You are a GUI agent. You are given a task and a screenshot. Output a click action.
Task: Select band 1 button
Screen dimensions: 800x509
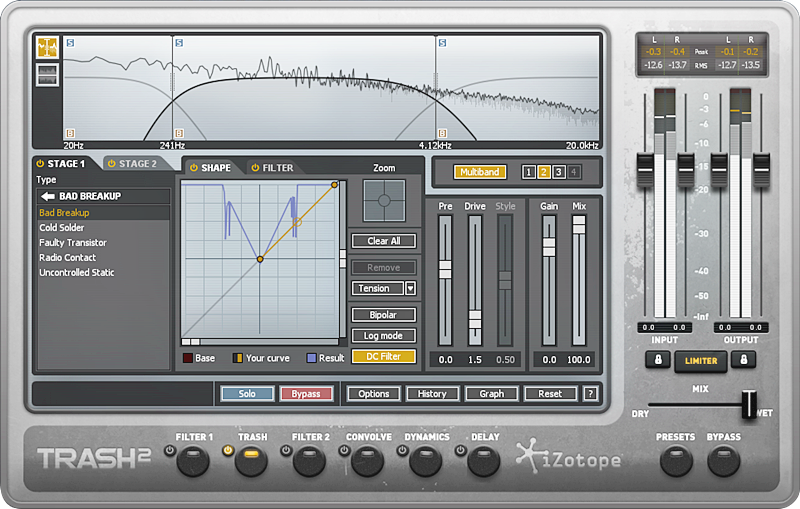529,172
